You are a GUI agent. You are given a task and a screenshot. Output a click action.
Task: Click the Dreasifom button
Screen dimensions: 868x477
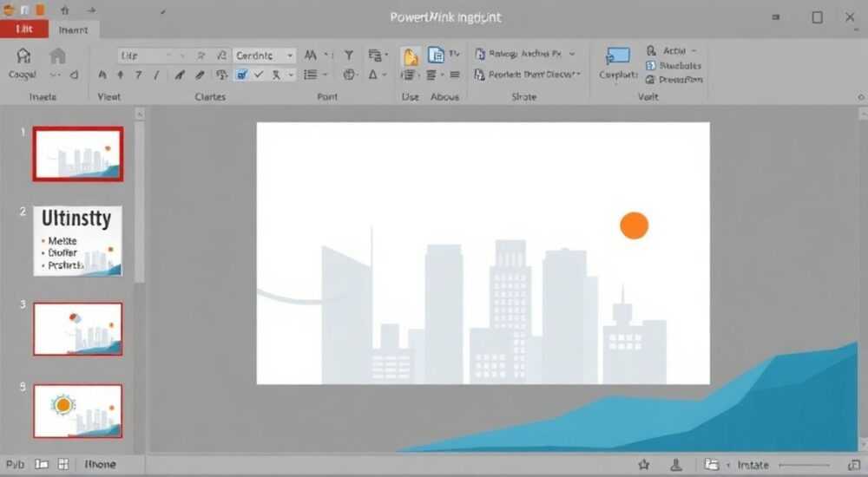point(674,80)
